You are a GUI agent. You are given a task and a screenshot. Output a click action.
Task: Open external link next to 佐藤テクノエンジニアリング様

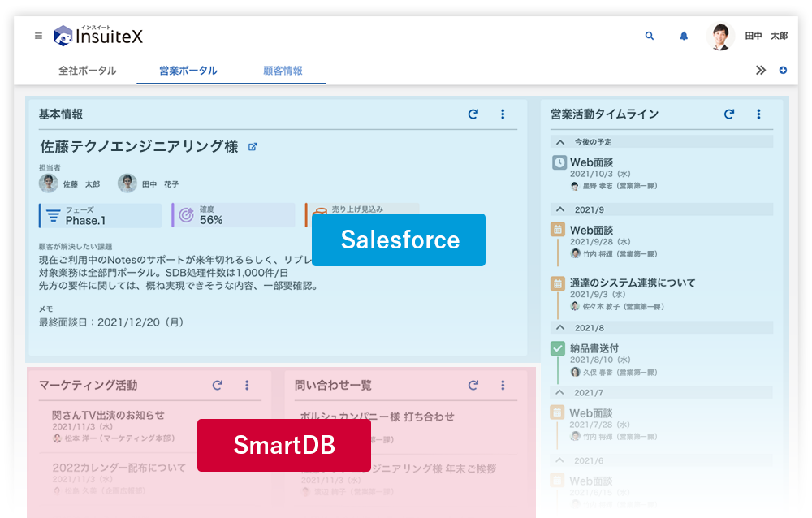tap(253, 147)
